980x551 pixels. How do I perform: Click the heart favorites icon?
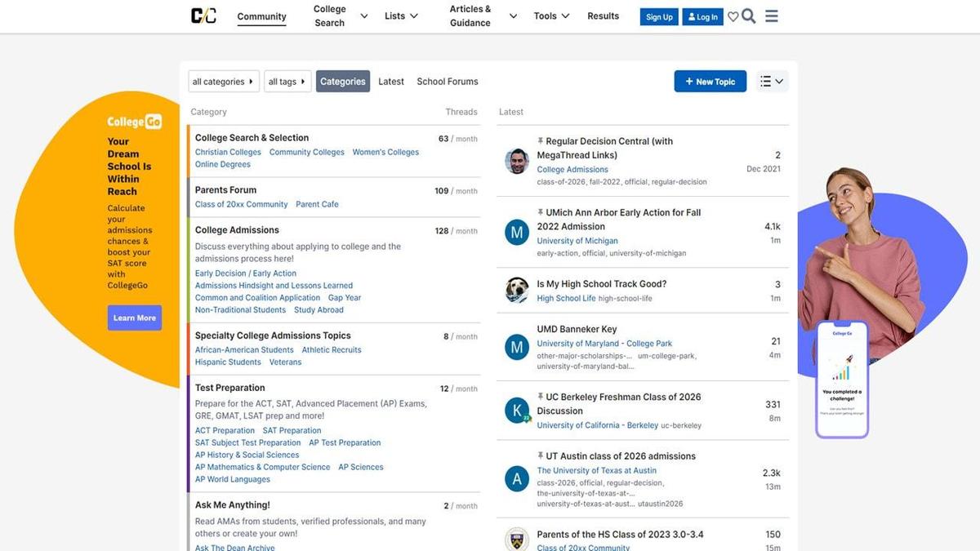pyautogui.click(x=733, y=17)
